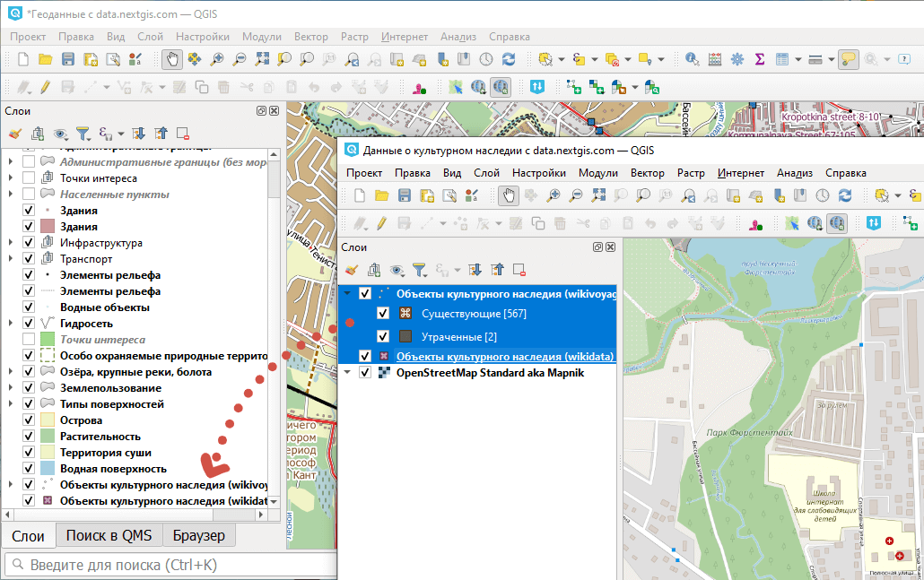Select the Pan Map hand tool in back window
The image size is (924, 580).
click(x=171, y=59)
